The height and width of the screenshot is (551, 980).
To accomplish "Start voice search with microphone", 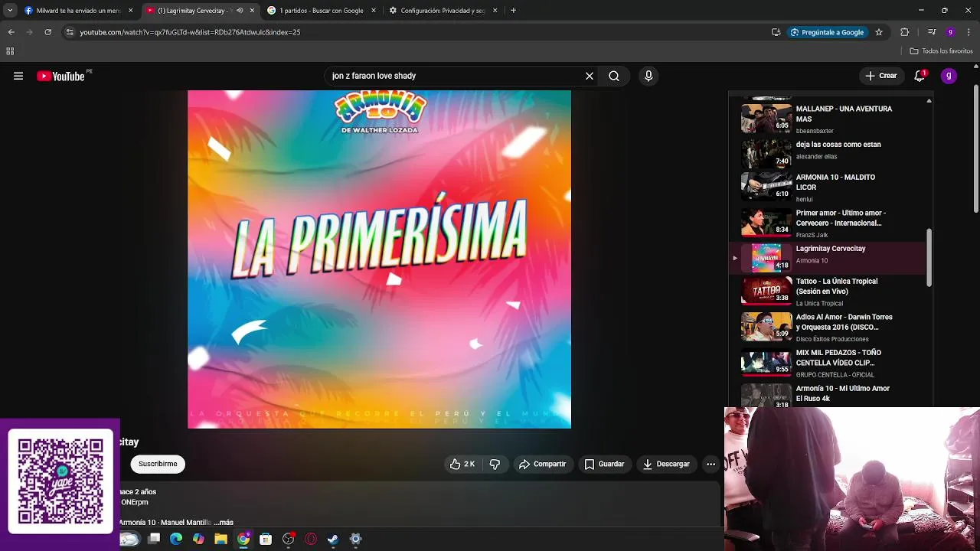I will (x=648, y=76).
